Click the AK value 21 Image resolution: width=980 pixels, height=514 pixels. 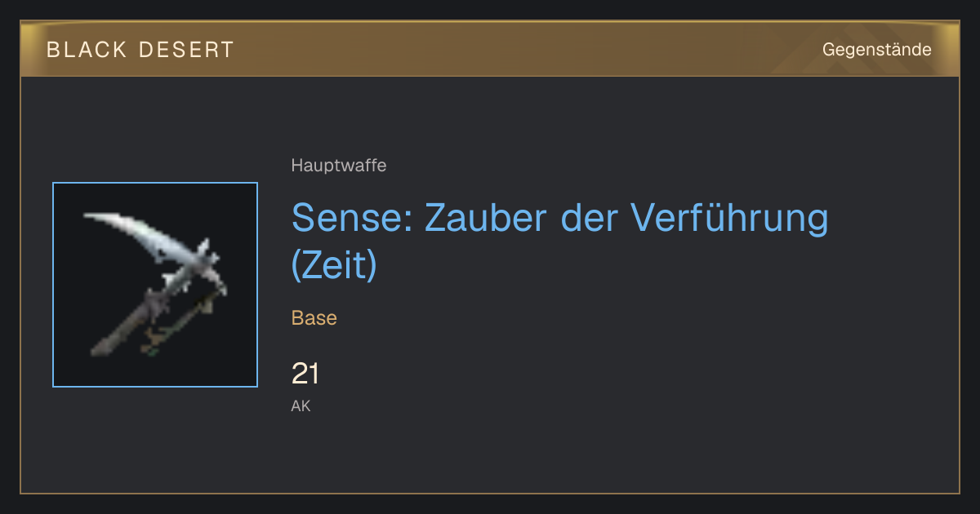[305, 374]
